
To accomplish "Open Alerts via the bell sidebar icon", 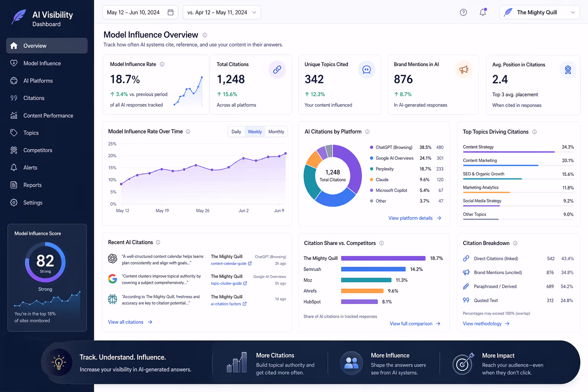I will click(x=14, y=167).
